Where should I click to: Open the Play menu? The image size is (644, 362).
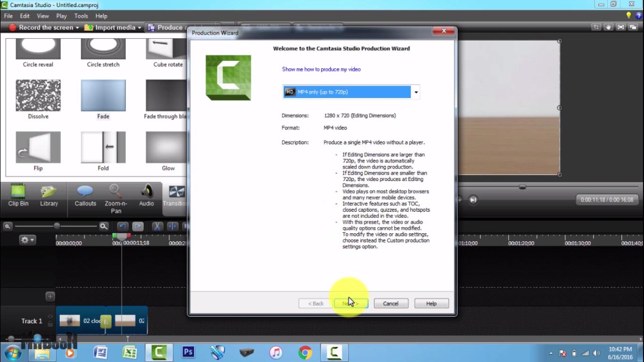point(61,16)
